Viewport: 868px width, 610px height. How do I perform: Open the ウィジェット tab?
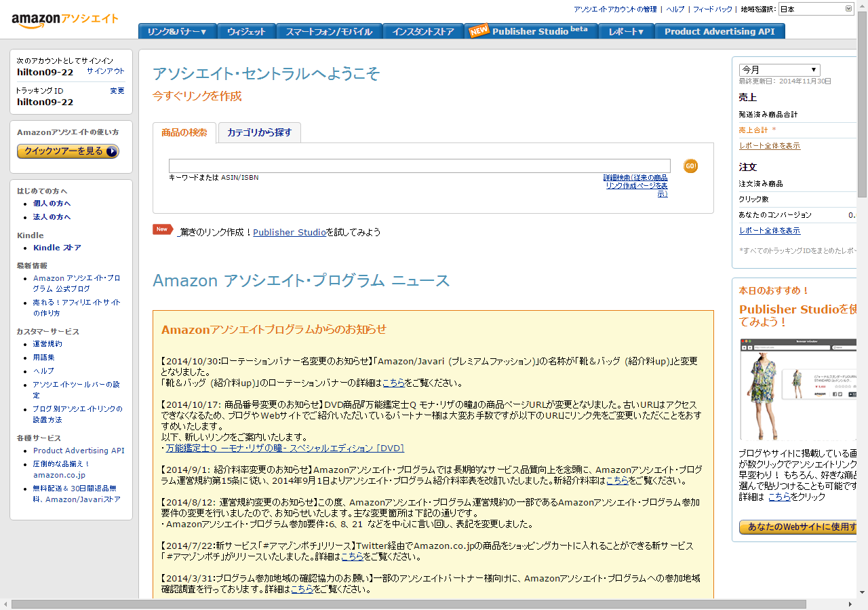coord(247,31)
